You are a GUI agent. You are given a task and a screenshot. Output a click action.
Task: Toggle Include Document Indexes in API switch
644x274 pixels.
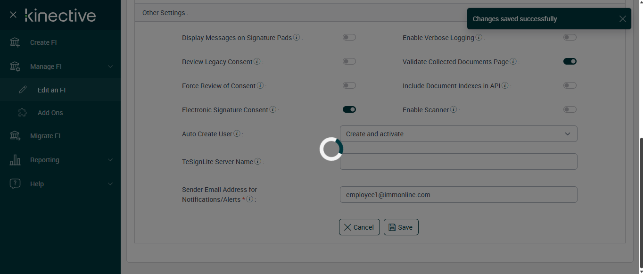pyautogui.click(x=570, y=85)
